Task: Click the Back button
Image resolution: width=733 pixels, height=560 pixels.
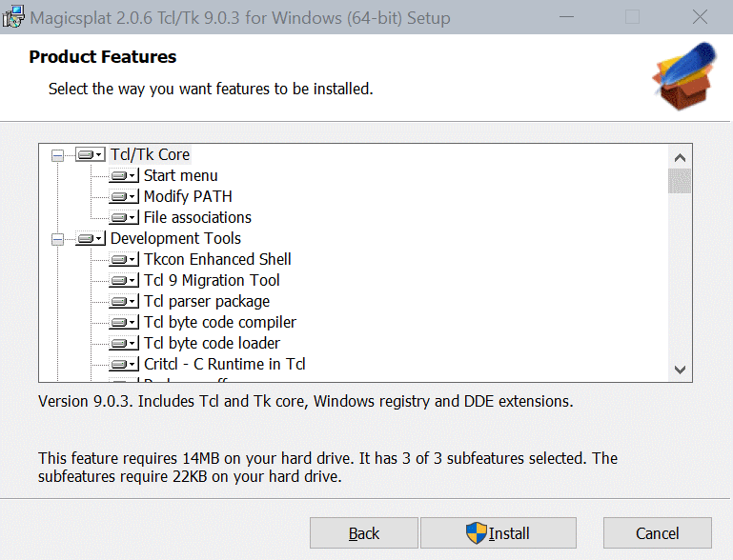Action: [364, 533]
